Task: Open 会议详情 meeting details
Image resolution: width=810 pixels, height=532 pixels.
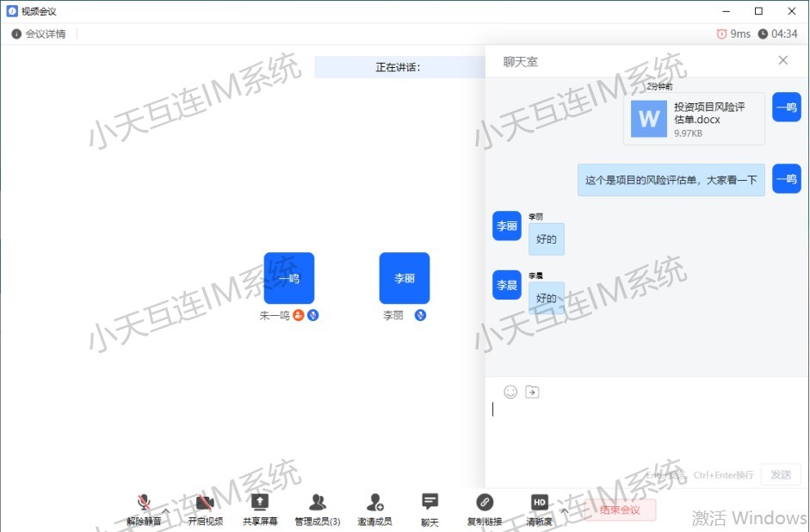Action: 39,34
